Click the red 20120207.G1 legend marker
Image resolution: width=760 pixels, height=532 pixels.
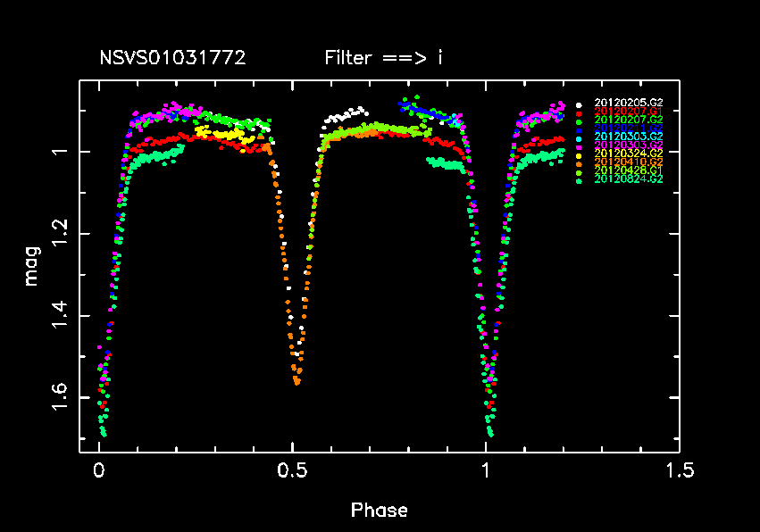pos(579,112)
